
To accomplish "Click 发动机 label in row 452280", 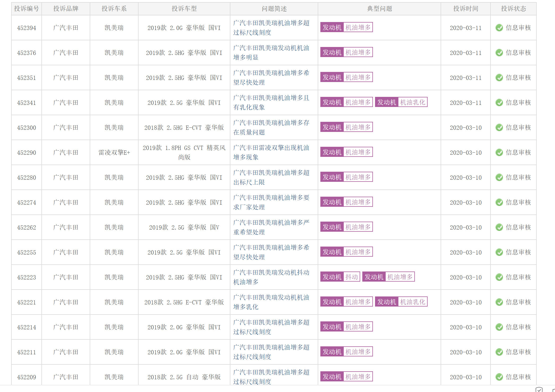I will [332, 177].
